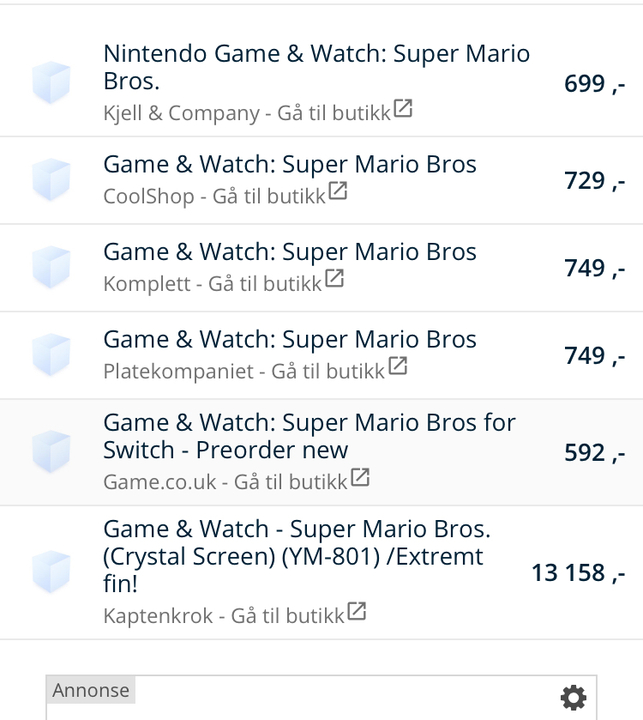Open the Preorder new for Switch listing title
Image resolution: width=643 pixels, height=720 pixels.
[309, 436]
